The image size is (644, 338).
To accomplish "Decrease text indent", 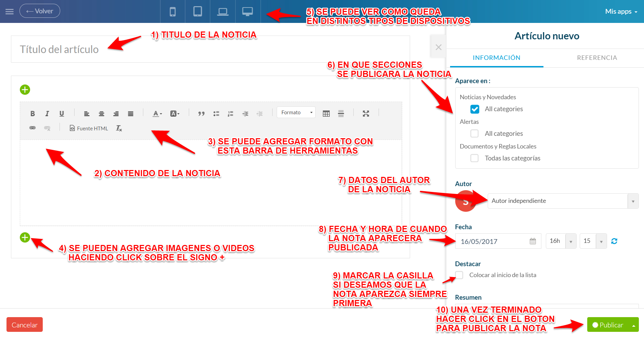I will click(x=260, y=114).
